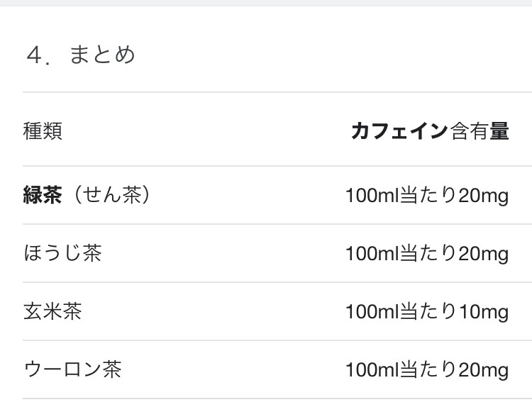The image size is (532, 407).
Task: Click the bold 量 character in header
Action: click(x=499, y=131)
